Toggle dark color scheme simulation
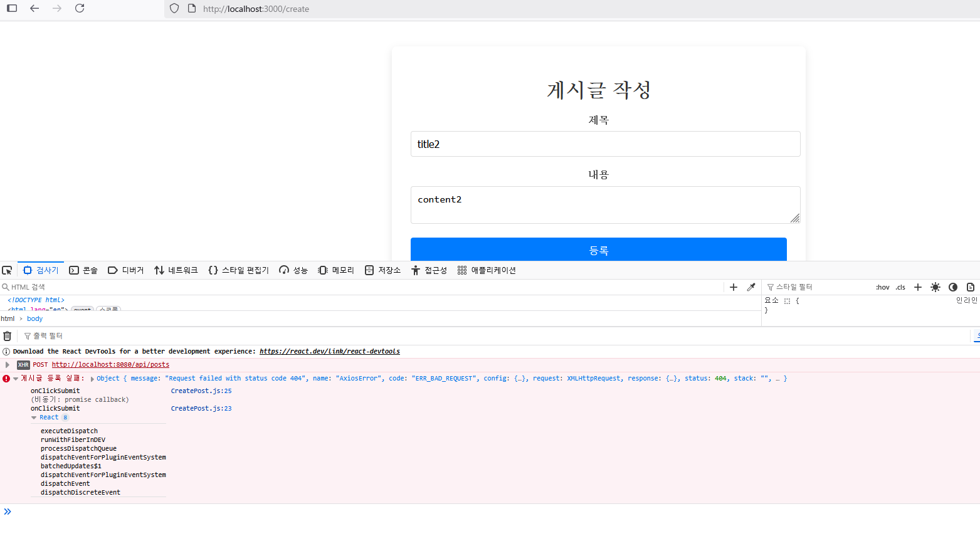 (x=953, y=287)
